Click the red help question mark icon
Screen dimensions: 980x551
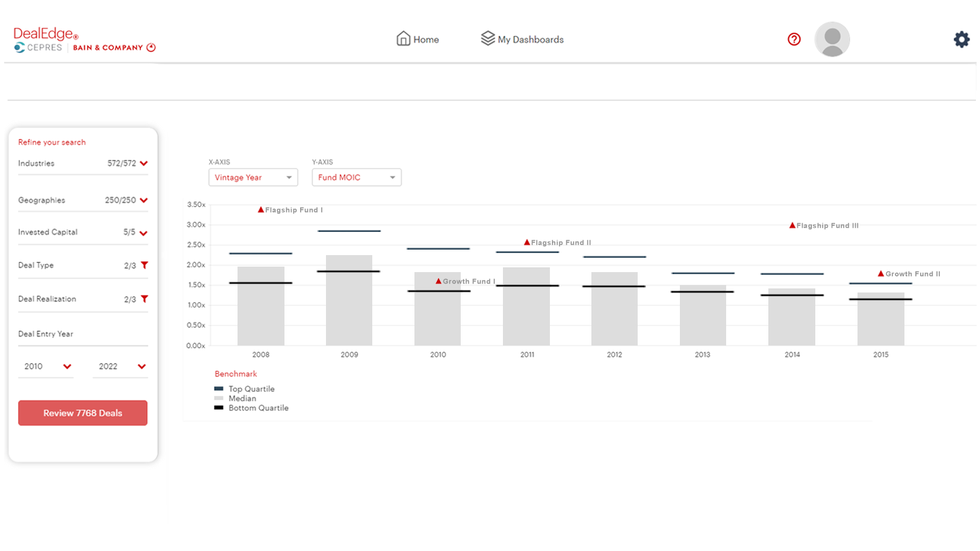click(x=794, y=39)
